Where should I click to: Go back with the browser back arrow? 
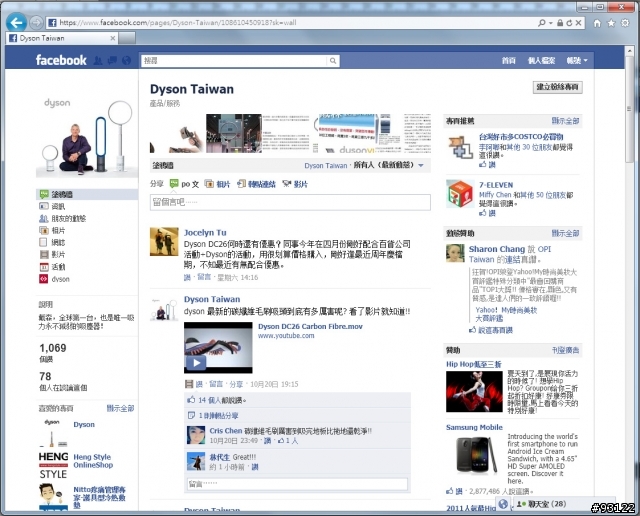pos(17,22)
